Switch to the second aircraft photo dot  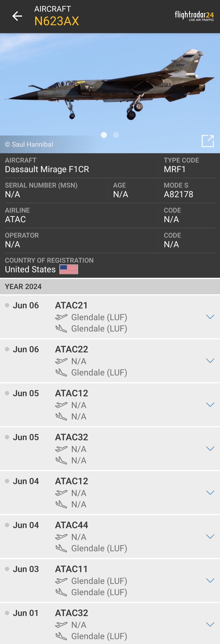116,135
